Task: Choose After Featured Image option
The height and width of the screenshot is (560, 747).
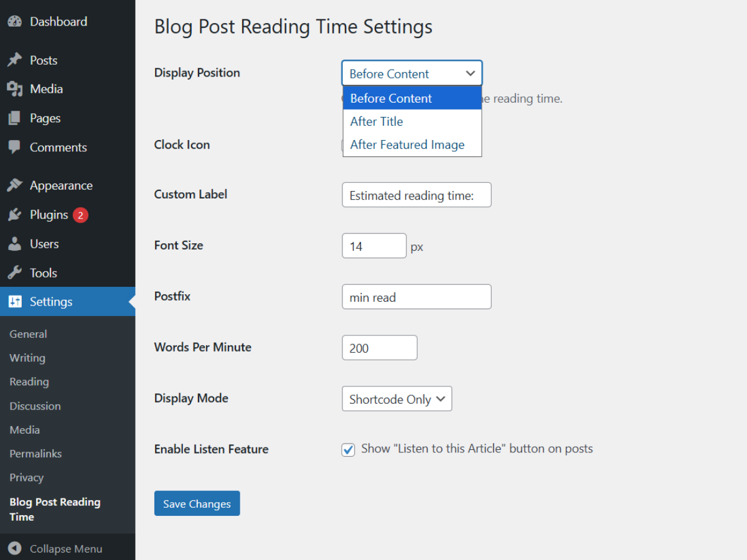Action: (412, 144)
